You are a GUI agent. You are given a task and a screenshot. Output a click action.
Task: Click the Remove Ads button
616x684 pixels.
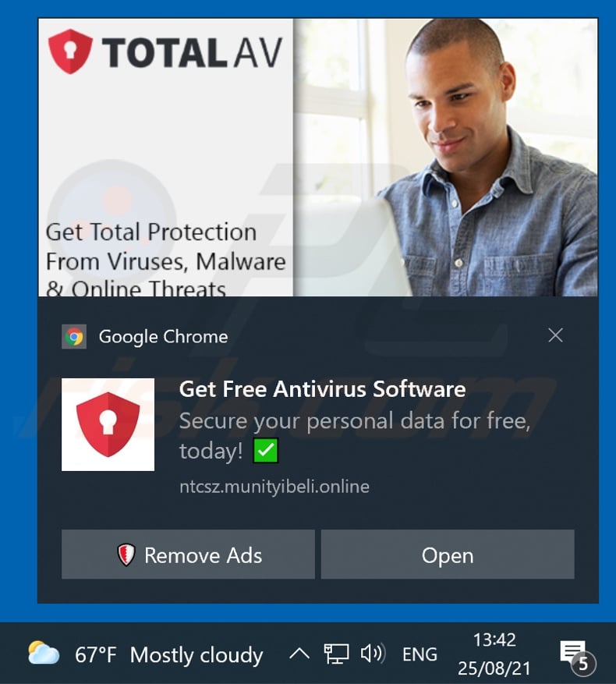tap(188, 555)
